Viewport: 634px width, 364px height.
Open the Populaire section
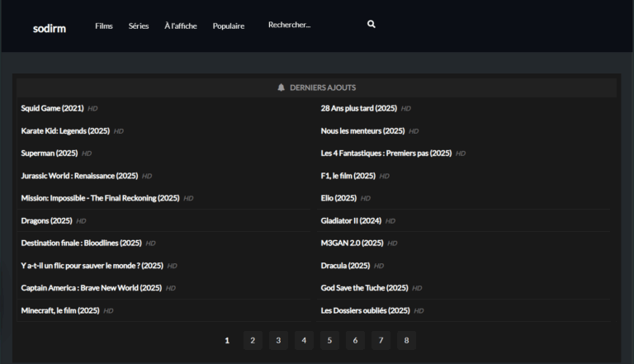click(229, 26)
